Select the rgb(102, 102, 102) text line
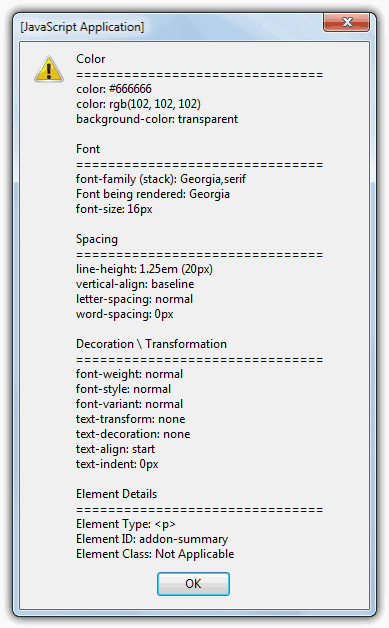 point(138,104)
